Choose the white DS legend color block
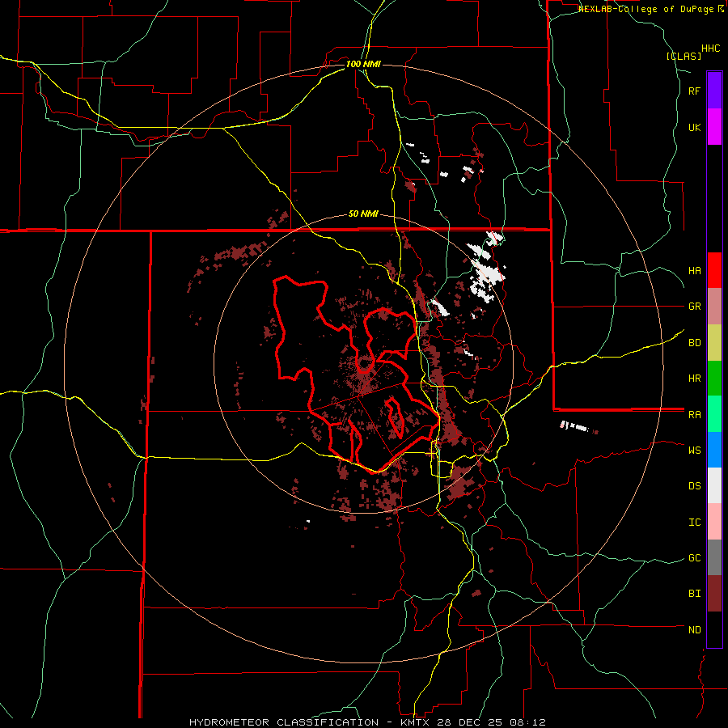The height and width of the screenshot is (728, 728). click(x=714, y=485)
